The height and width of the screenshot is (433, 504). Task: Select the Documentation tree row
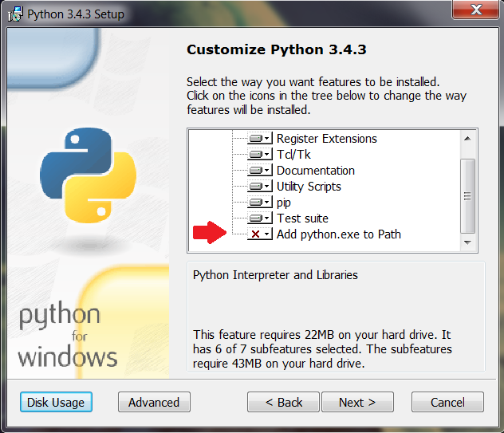coord(316,171)
